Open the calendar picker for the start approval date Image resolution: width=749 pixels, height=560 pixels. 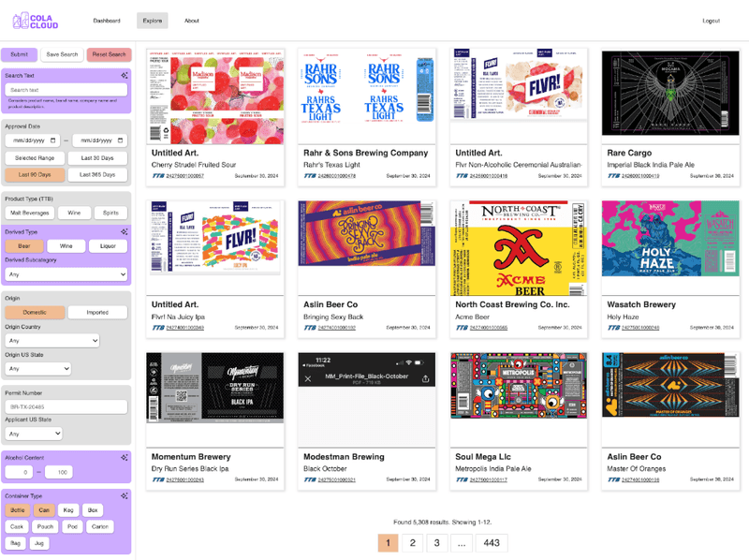pos(52,140)
